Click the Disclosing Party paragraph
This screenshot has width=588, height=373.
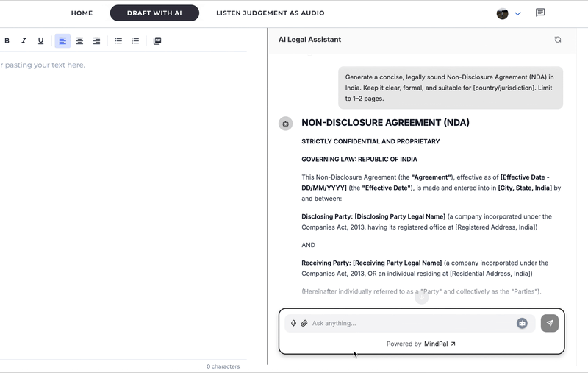(x=427, y=221)
